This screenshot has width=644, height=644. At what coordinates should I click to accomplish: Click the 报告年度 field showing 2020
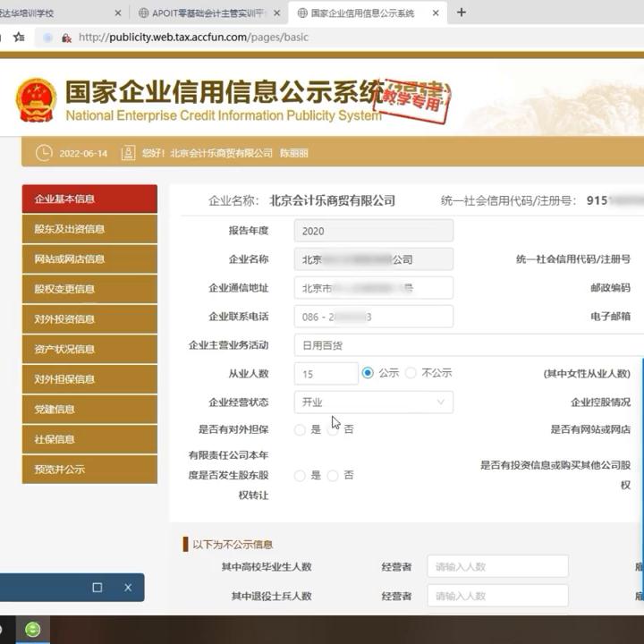[374, 231]
